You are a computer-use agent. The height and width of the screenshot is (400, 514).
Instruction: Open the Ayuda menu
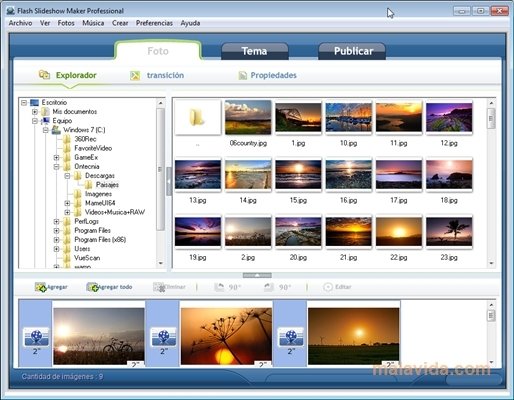(x=190, y=23)
